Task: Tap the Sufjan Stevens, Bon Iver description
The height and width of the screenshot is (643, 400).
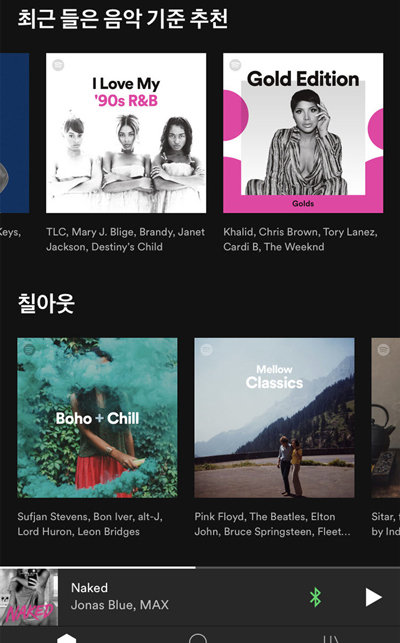Action: (90, 524)
